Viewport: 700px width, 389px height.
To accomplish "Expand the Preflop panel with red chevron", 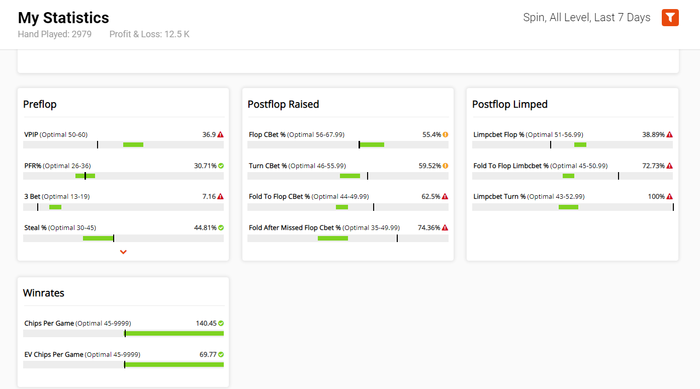I will (123, 252).
